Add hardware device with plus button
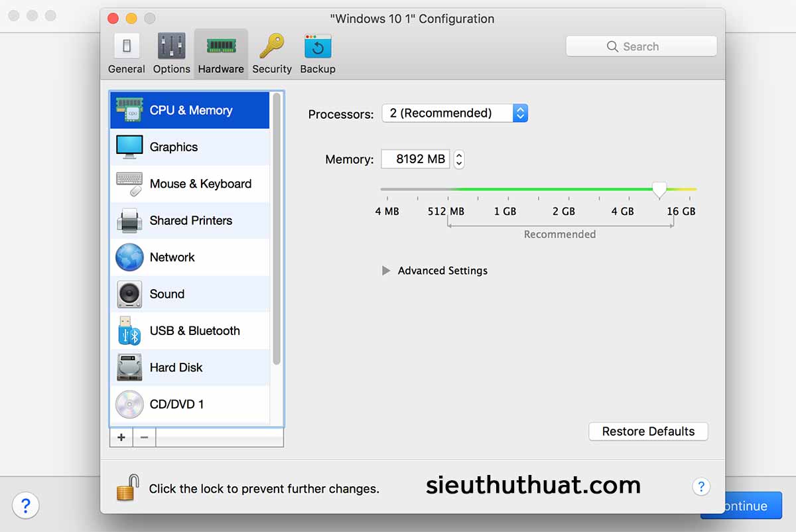The width and height of the screenshot is (796, 532). click(x=121, y=438)
